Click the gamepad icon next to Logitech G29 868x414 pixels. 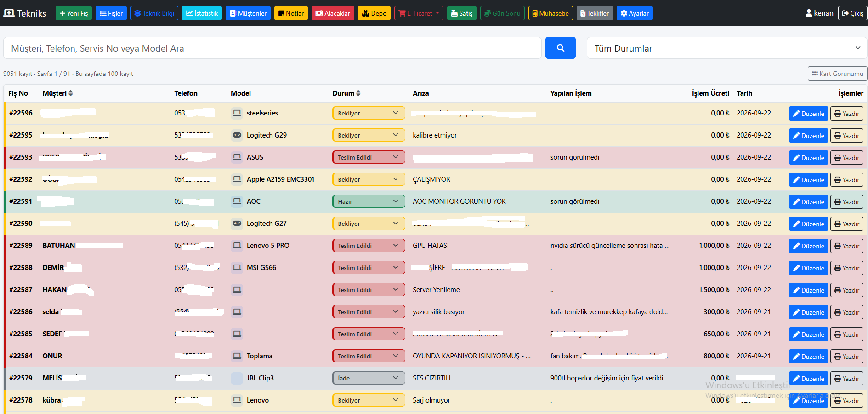(237, 135)
